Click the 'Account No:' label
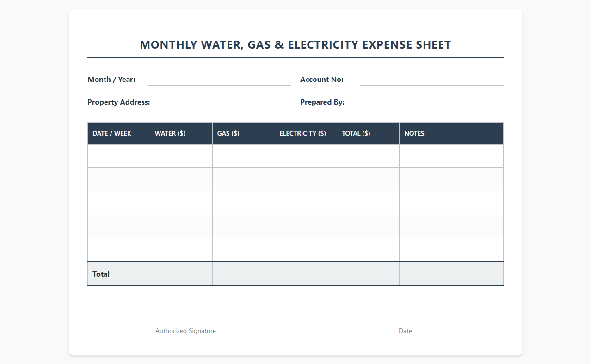Viewport: 591px width, 364px height. (322, 80)
